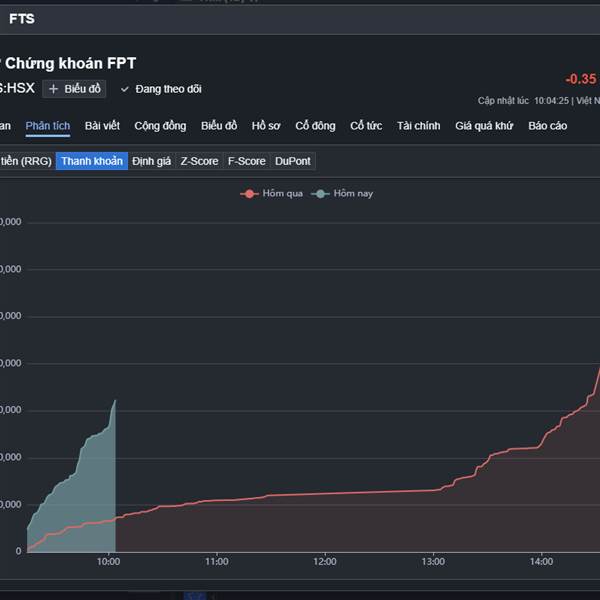Switch to Z-Score analysis
Screen dimensions: 600x600
(199, 161)
